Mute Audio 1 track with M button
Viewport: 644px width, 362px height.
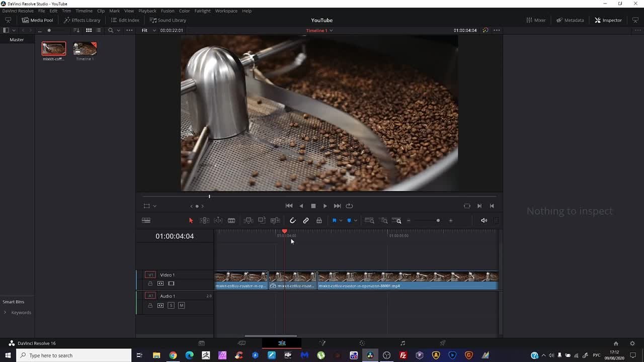(x=182, y=306)
